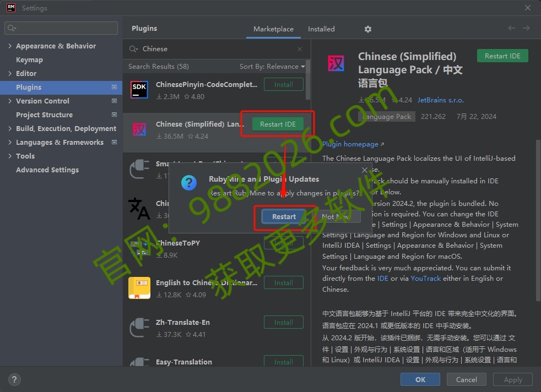The height and width of the screenshot is (392, 541).
Task: Expand Appearance & Behavior settings
Action: [x=10, y=46]
